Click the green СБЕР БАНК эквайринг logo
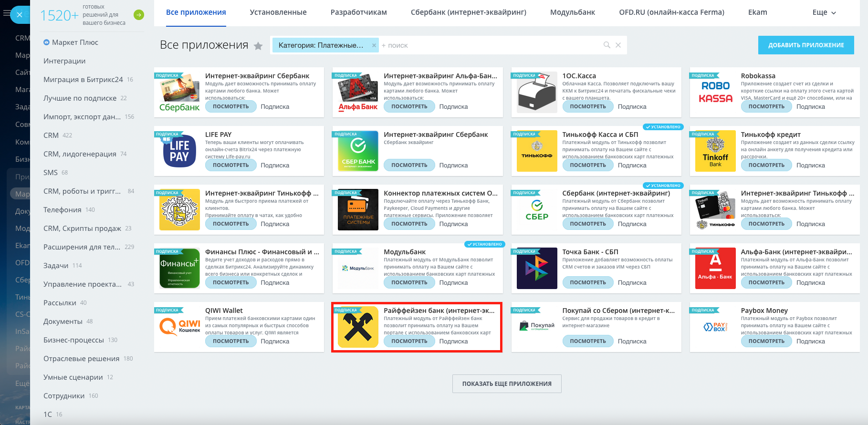Screen dimensions: 868x425 pos(358,151)
